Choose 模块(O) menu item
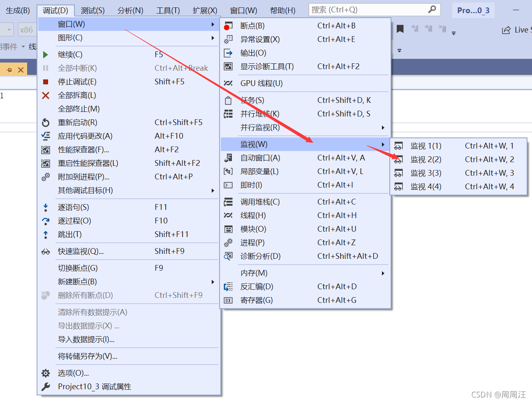This screenshot has height=402, width=532. point(305,229)
